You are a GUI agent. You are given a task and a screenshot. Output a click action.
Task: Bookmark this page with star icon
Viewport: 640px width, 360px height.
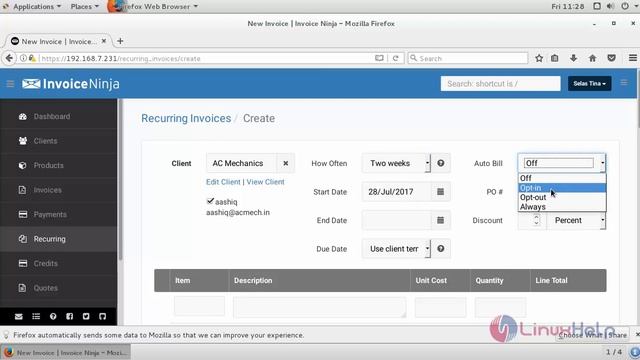539,58
